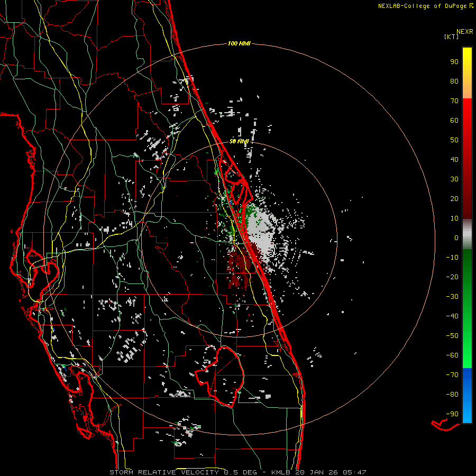The height and width of the screenshot is (476, 476).
Task: Pick the blue bottom segment of the color bar
Action: [467, 396]
